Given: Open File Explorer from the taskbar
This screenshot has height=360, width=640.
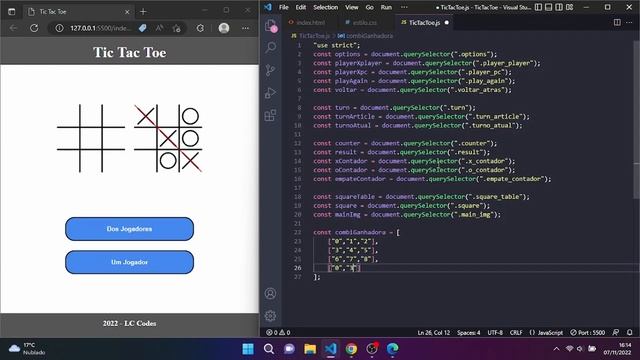Looking at the screenshot, I should tap(310, 349).
